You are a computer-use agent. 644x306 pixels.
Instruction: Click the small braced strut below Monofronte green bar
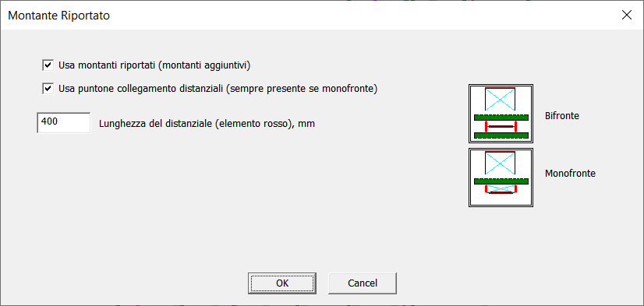tap(501, 189)
